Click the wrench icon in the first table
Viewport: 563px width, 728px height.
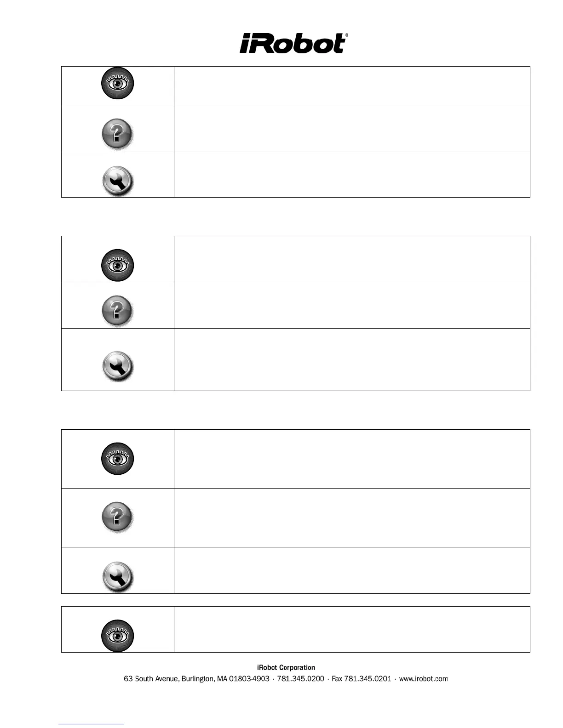click(x=117, y=180)
